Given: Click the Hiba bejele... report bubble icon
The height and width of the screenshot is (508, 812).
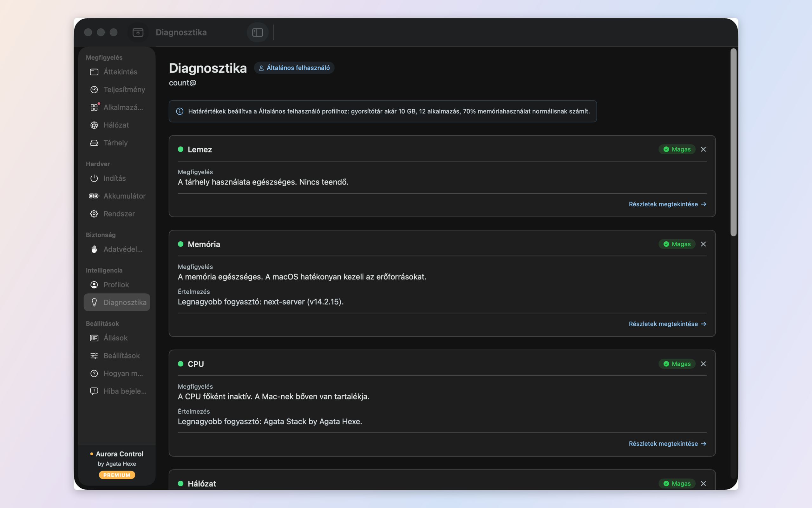Looking at the screenshot, I should pyautogui.click(x=94, y=391).
